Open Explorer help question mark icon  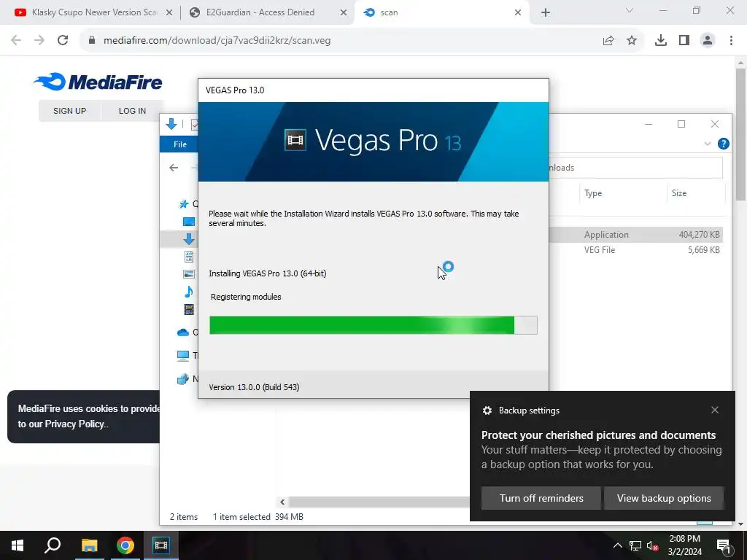(x=723, y=144)
